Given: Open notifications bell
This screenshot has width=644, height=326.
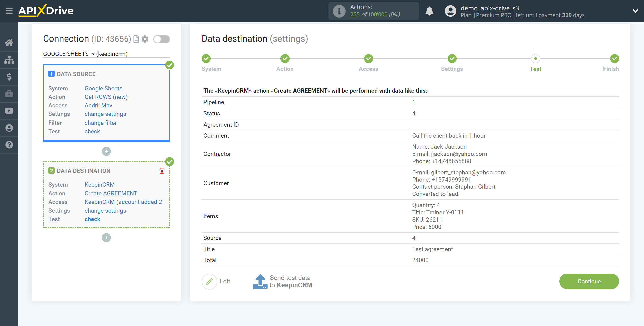Looking at the screenshot, I should (x=429, y=11).
